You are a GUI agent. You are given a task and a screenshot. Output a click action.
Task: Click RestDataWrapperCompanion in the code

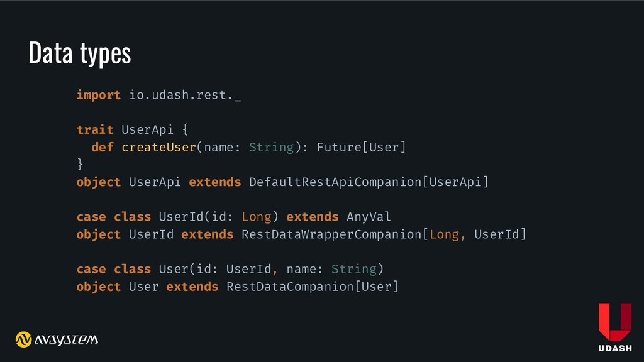pos(331,234)
